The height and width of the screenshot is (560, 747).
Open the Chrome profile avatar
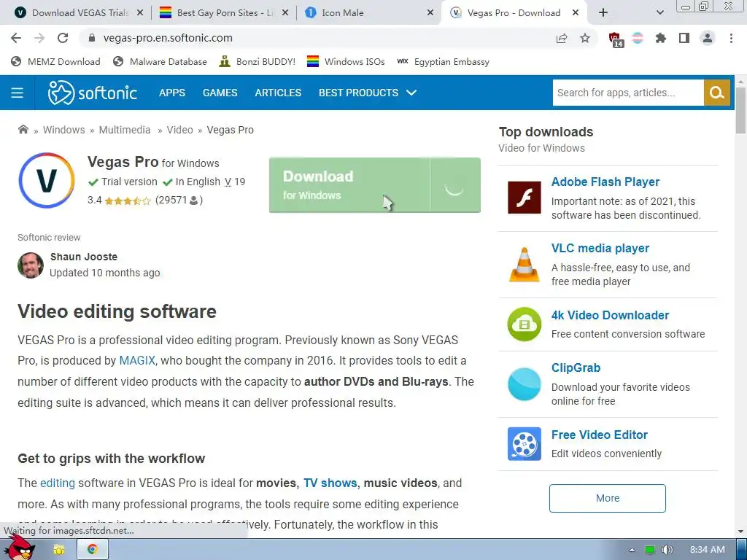click(708, 38)
